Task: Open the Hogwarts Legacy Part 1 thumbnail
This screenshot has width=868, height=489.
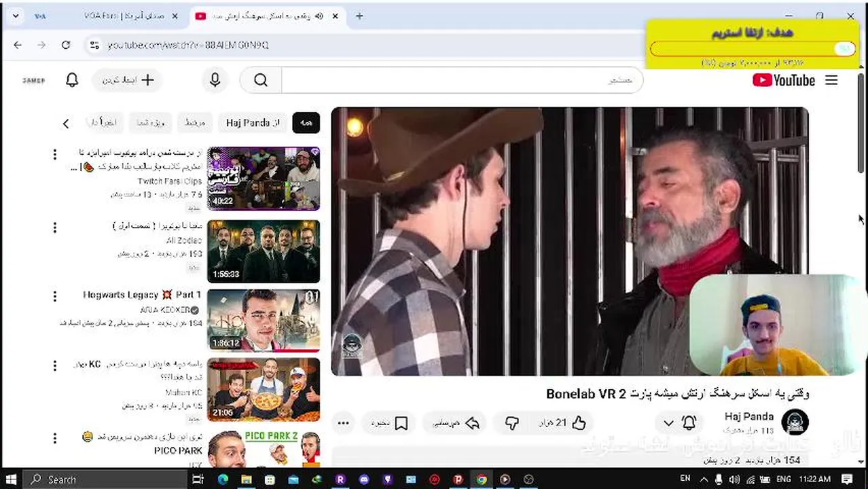Action: coord(264,321)
